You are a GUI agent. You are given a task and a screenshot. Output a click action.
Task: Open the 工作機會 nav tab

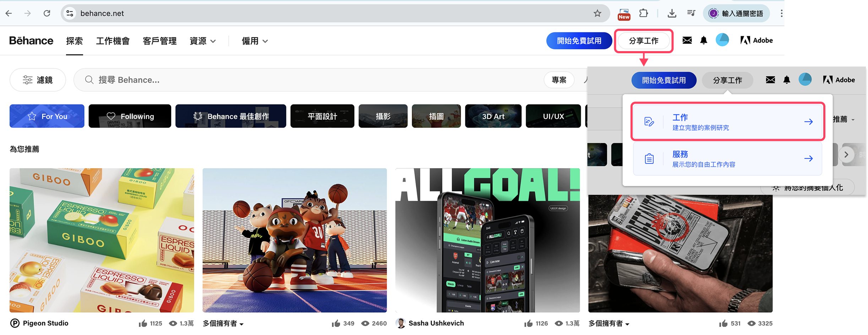point(113,41)
